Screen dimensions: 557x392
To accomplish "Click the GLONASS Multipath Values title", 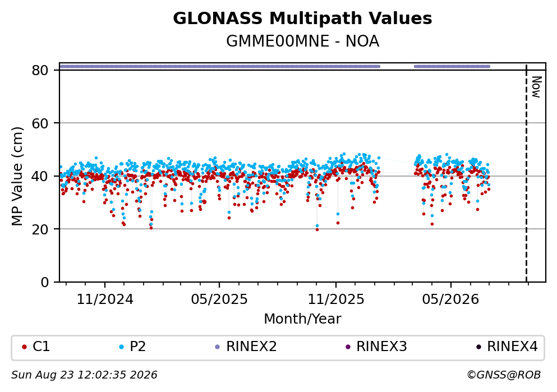I will click(302, 19).
